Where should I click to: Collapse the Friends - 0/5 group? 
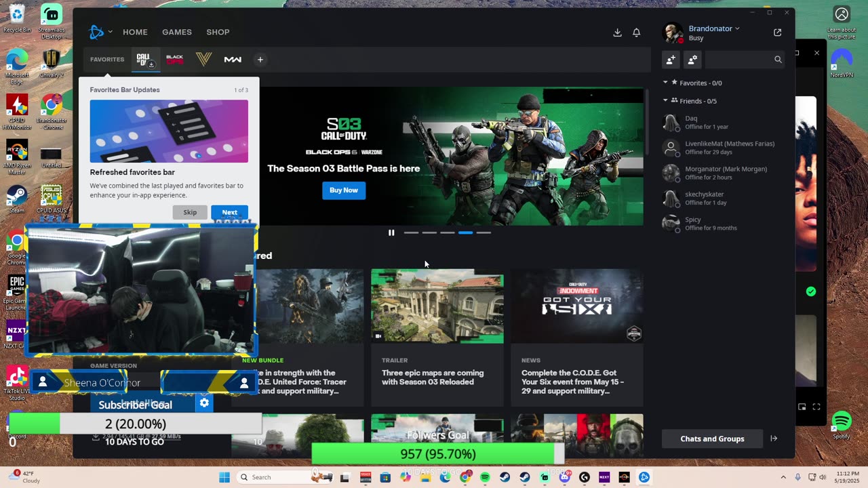point(665,101)
